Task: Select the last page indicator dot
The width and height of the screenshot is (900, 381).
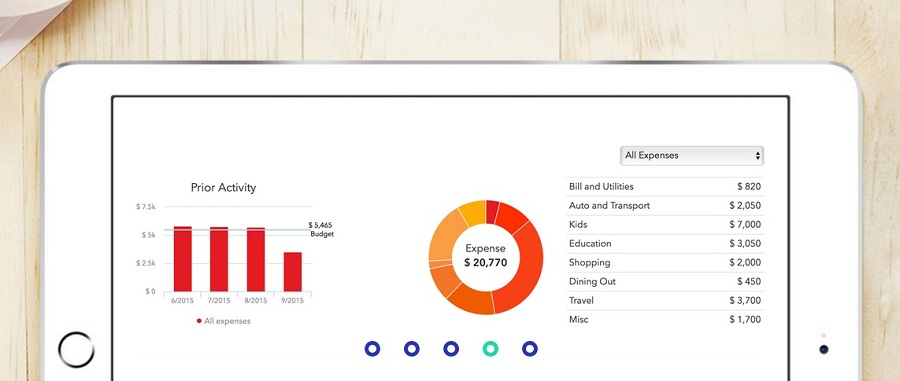Action: [x=530, y=348]
